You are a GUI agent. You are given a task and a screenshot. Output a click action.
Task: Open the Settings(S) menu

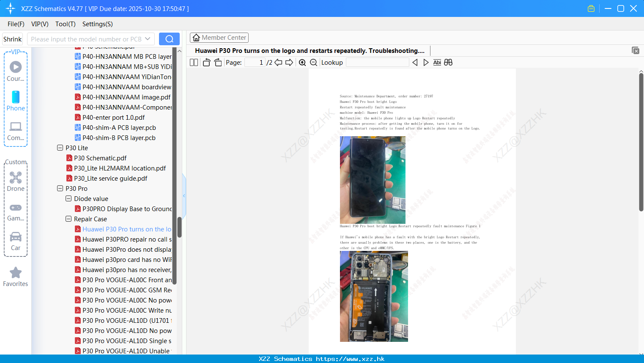[98, 24]
